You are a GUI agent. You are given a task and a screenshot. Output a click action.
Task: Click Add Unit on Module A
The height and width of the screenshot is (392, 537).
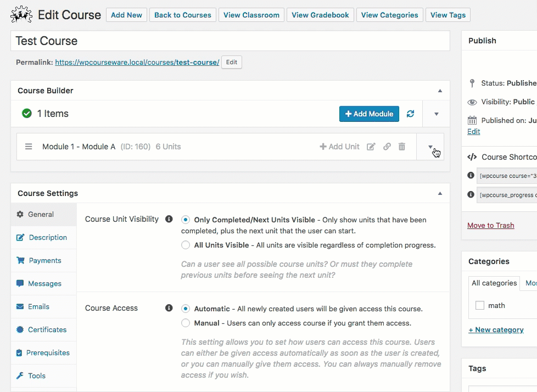pos(339,147)
